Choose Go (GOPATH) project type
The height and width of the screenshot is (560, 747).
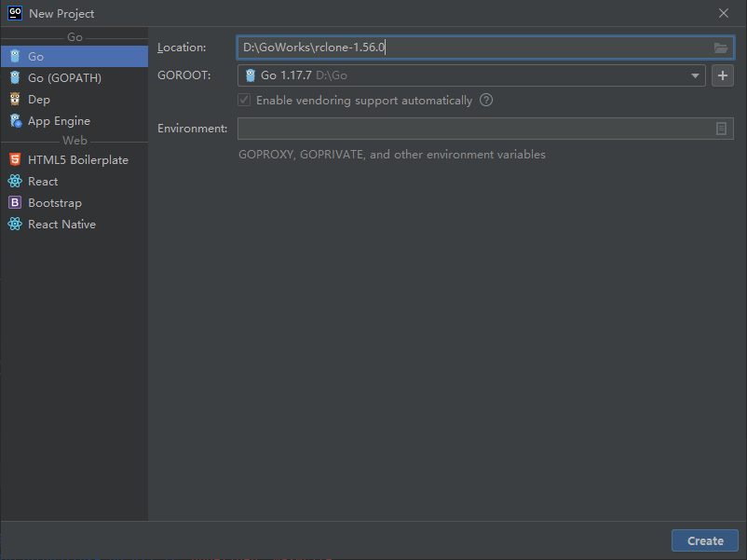click(75, 77)
